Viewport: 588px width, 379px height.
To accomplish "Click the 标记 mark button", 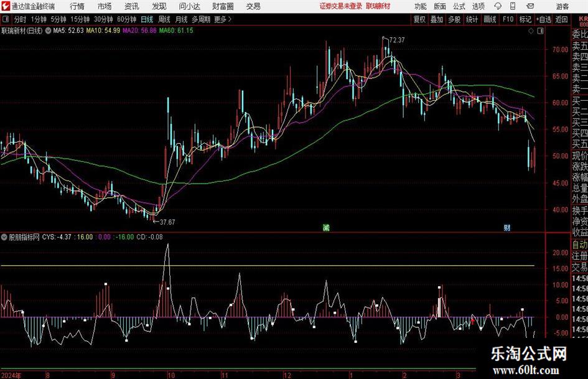I will [x=525, y=19].
